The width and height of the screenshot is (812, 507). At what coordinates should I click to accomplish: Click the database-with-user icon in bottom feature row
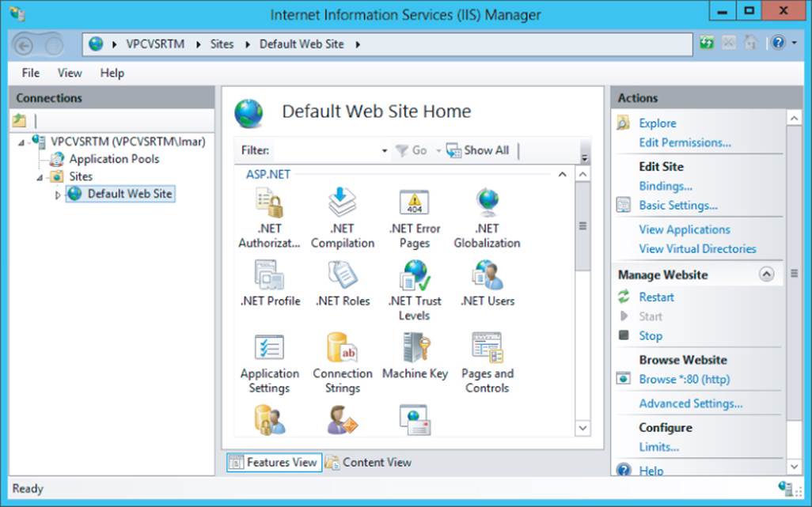[x=269, y=419]
